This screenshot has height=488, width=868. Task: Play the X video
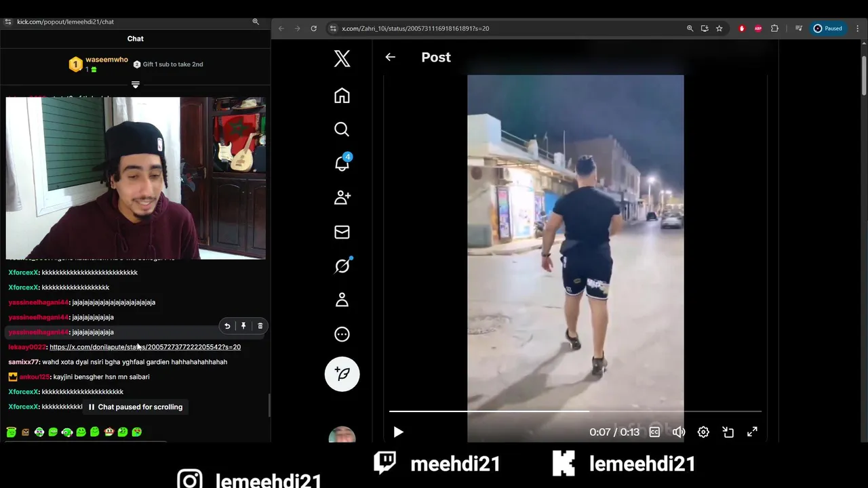pyautogui.click(x=398, y=432)
